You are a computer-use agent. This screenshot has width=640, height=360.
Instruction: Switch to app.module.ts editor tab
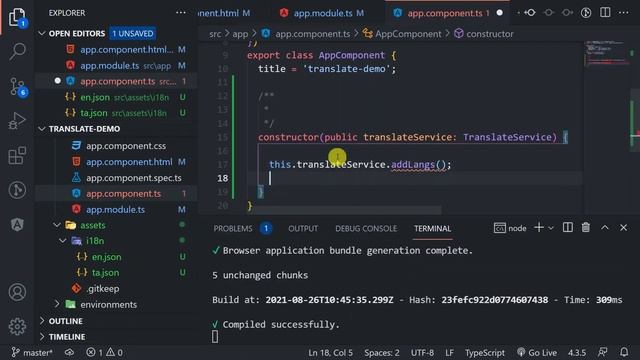point(322,13)
